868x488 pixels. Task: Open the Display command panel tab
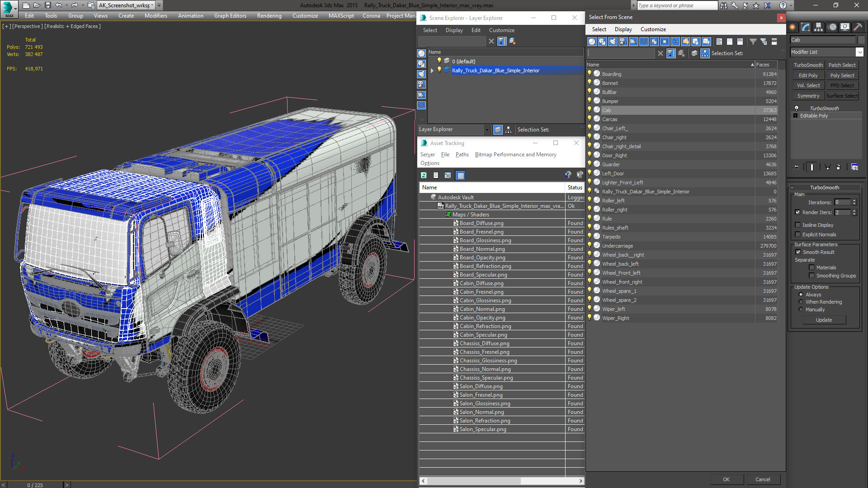pos(845,27)
